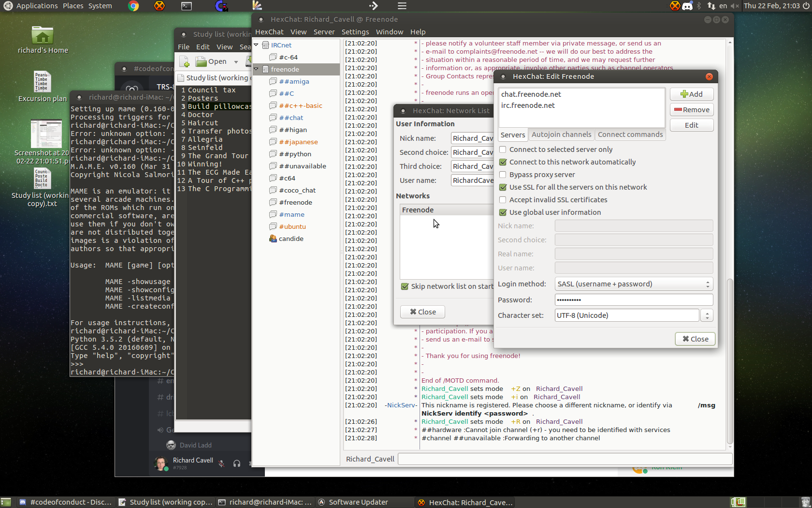Screen dimensions: 812x508
Task: Close the Edit Freenode dialog
Action: [695, 339]
